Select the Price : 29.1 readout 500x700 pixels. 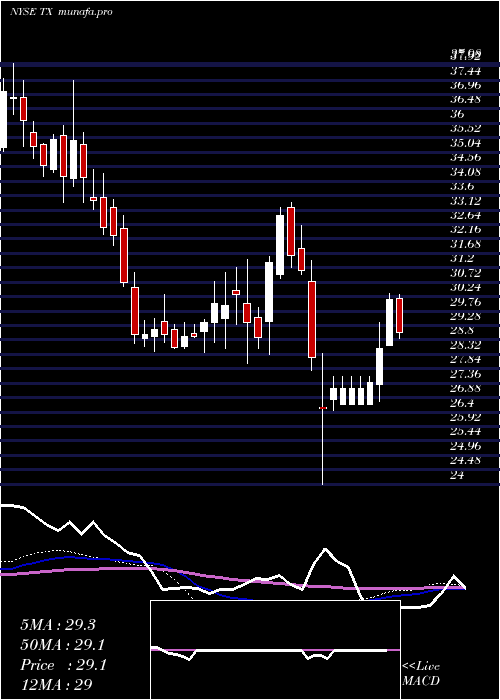coord(63,665)
